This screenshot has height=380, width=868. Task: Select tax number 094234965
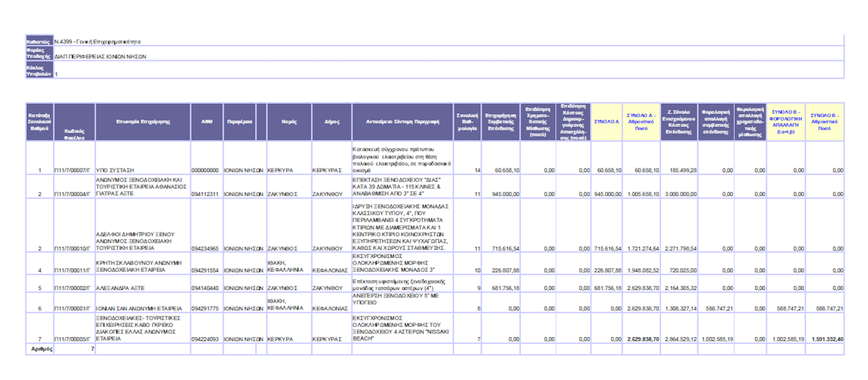tap(206, 248)
